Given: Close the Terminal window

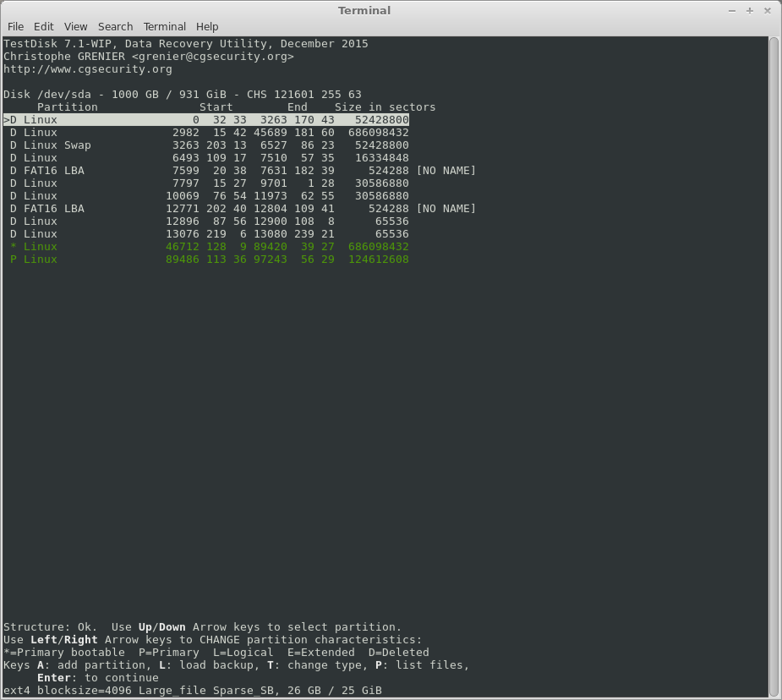Looking at the screenshot, I should 767,10.
